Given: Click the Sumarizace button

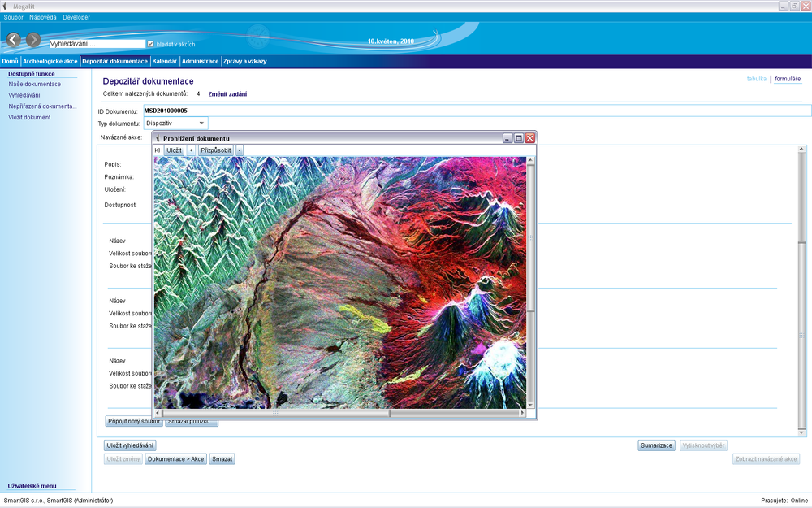Looking at the screenshot, I should coord(656,445).
